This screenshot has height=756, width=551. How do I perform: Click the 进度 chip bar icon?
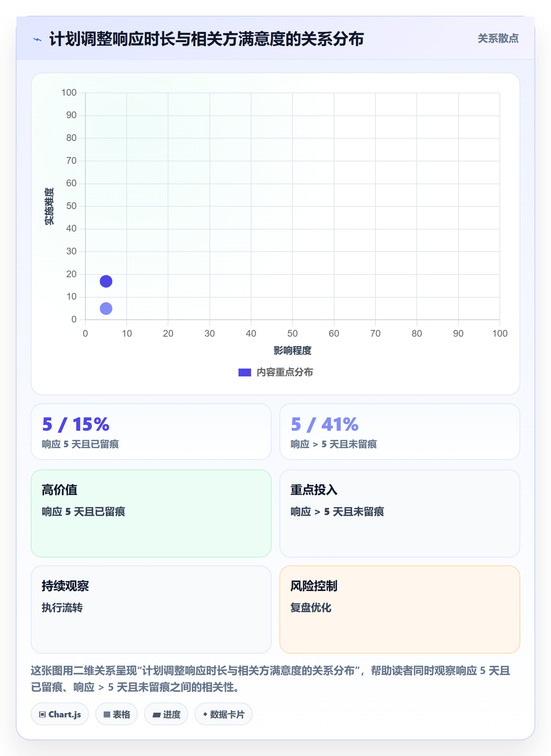click(x=156, y=715)
